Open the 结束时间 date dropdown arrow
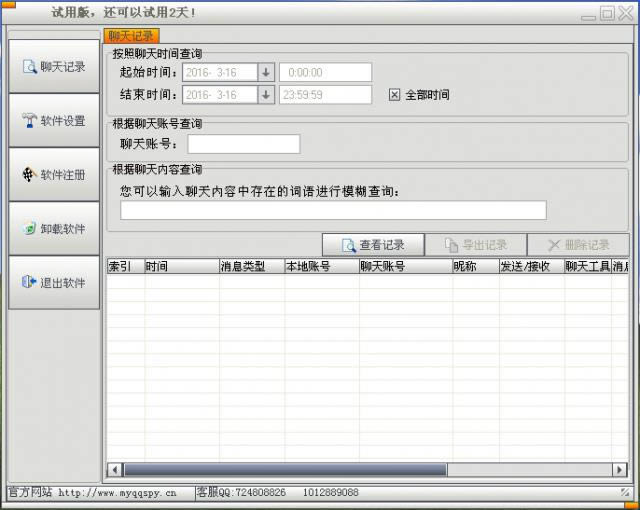The width and height of the screenshot is (640, 510). coord(266,95)
